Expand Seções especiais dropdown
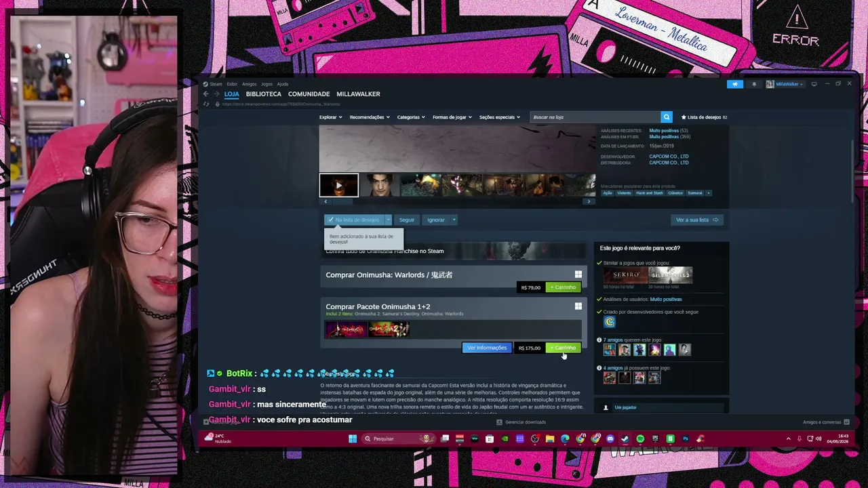The width and height of the screenshot is (868, 488). pyautogui.click(x=500, y=117)
